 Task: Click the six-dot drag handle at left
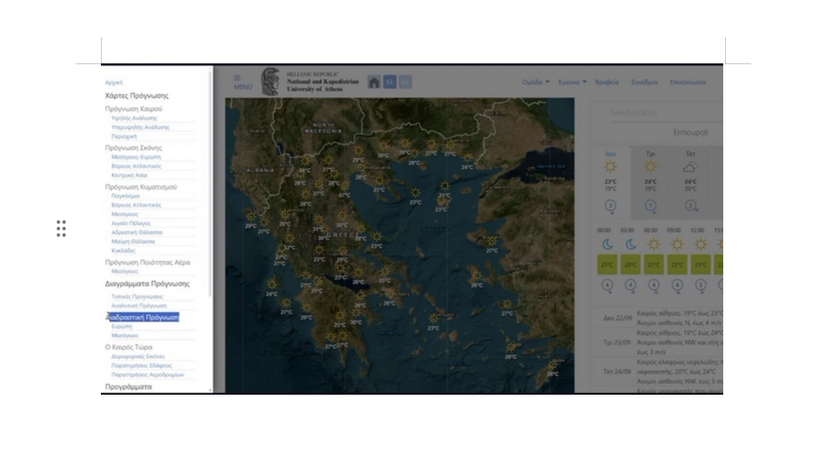[x=61, y=229]
